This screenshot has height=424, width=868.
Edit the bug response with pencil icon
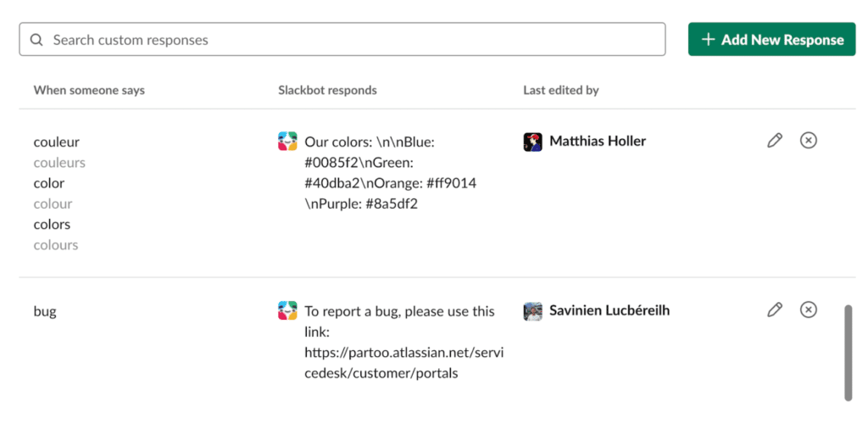tap(775, 310)
